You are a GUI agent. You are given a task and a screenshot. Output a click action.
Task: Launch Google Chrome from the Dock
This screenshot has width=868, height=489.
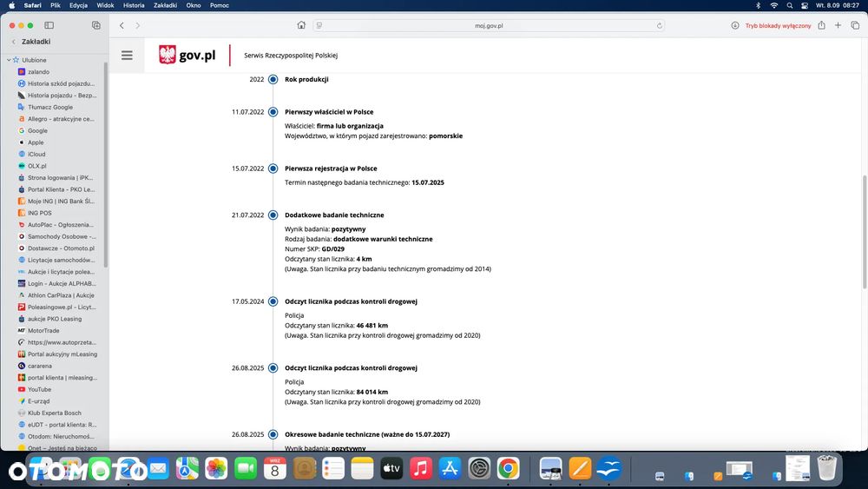click(x=508, y=468)
